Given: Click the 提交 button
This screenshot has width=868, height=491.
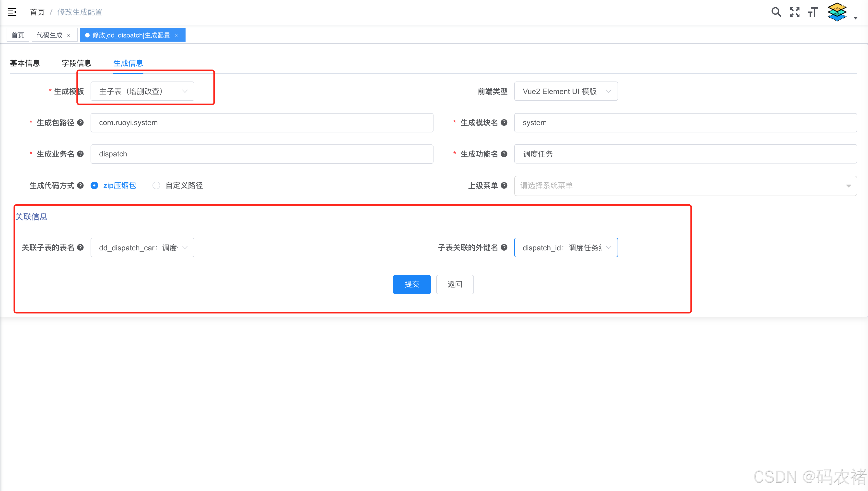Looking at the screenshot, I should coord(412,284).
